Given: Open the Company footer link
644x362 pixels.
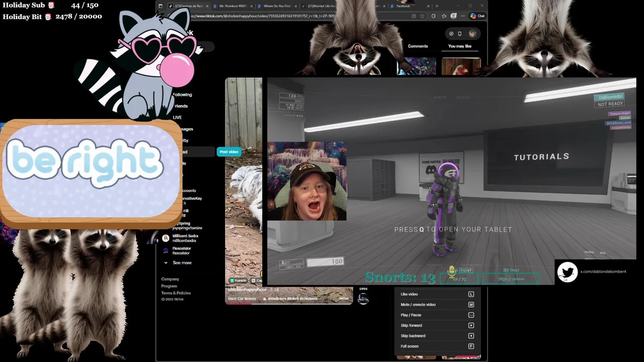Looking at the screenshot, I should (170, 279).
